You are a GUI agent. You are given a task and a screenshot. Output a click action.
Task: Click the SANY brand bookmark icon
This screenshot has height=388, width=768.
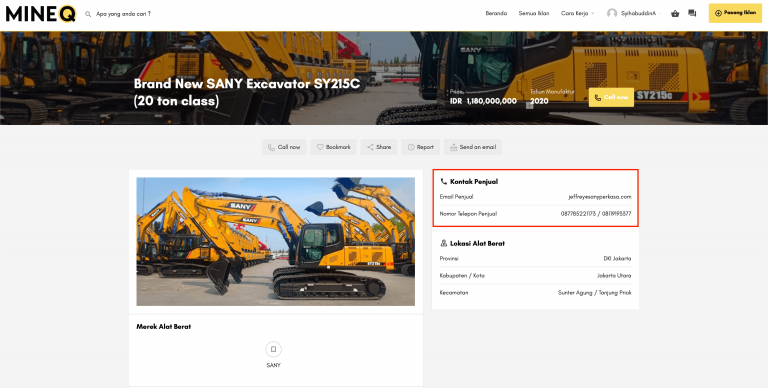click(x=273, y=349)
